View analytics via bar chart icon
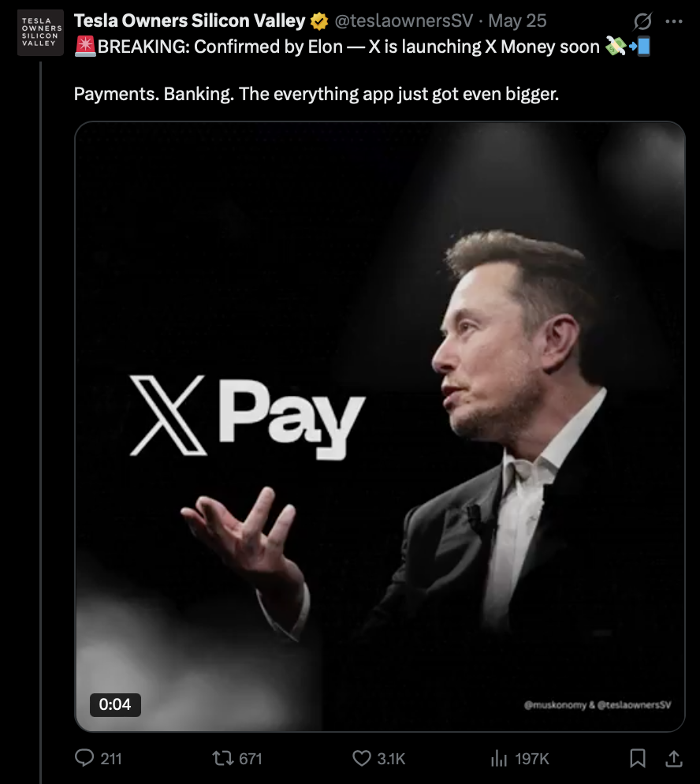The height and width of the screenshot is (784, 700). click(499, 759)
